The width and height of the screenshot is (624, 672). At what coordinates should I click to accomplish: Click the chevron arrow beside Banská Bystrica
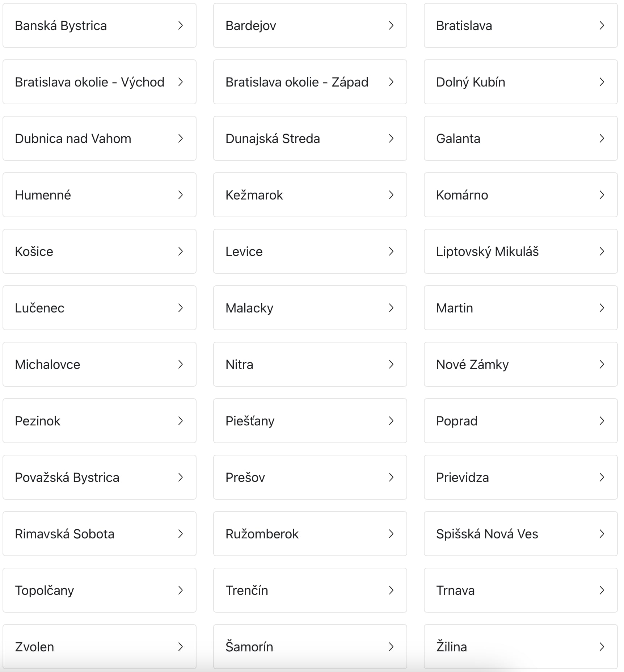pos(180,25)
